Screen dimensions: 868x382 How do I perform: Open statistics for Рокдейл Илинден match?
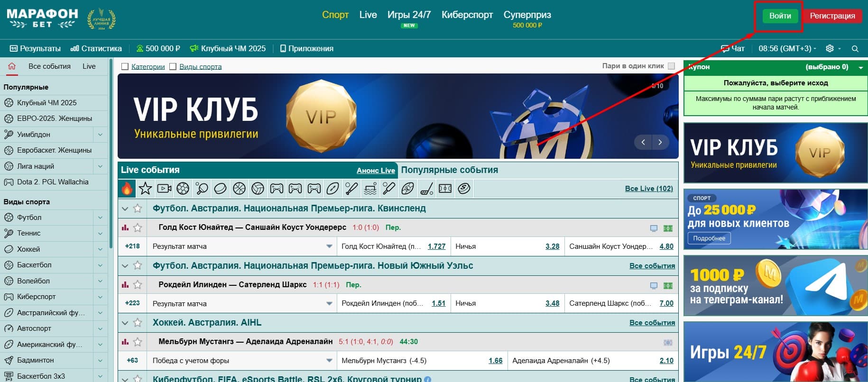coord(125,285)
